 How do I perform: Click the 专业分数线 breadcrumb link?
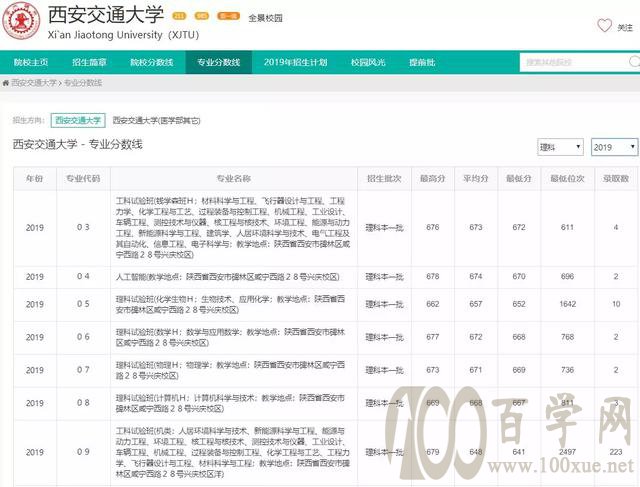click(x=83, y=83)
